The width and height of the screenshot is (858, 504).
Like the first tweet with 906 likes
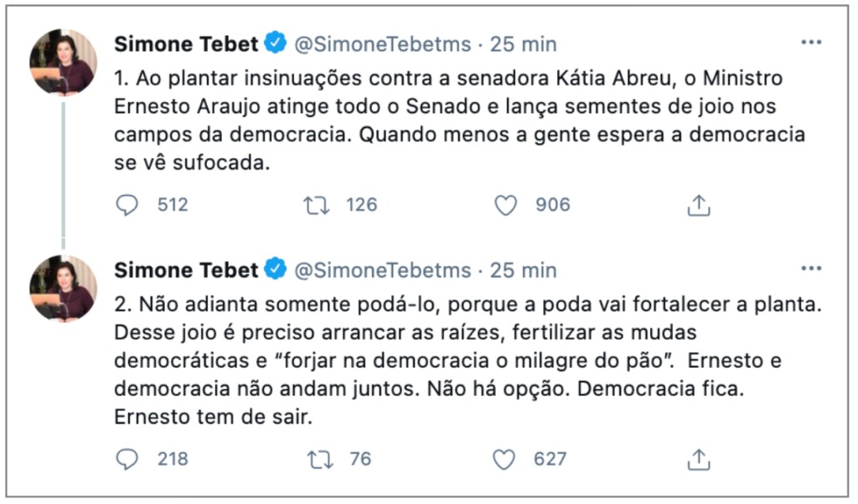pyautogui.click(x=505, y=205)
